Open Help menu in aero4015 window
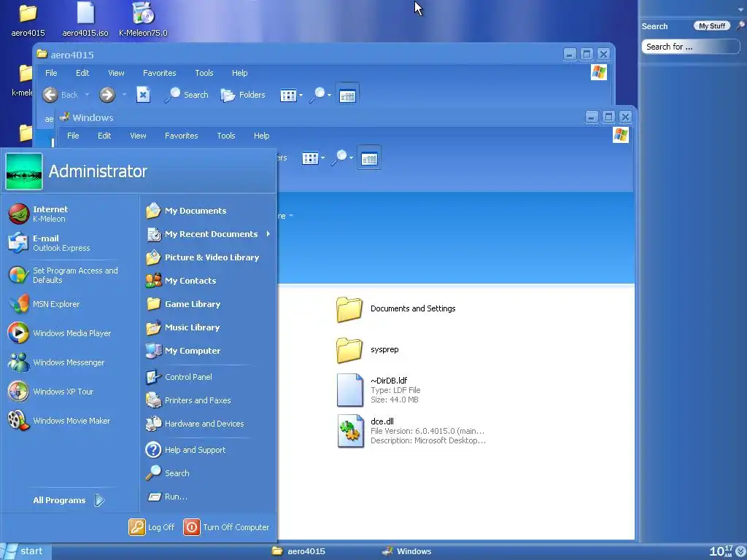The width and height of the screenshot is (747, 560). click(x=239, y=73)
